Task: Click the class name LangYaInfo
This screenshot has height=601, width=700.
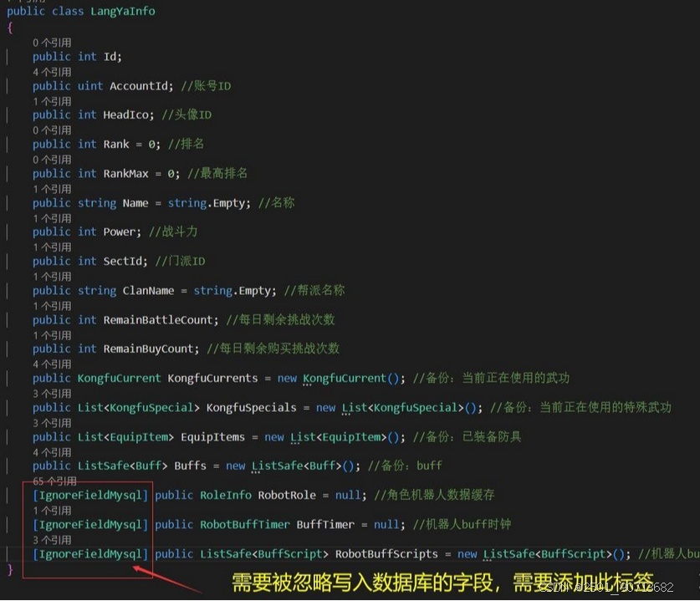Action: [123, 11]
